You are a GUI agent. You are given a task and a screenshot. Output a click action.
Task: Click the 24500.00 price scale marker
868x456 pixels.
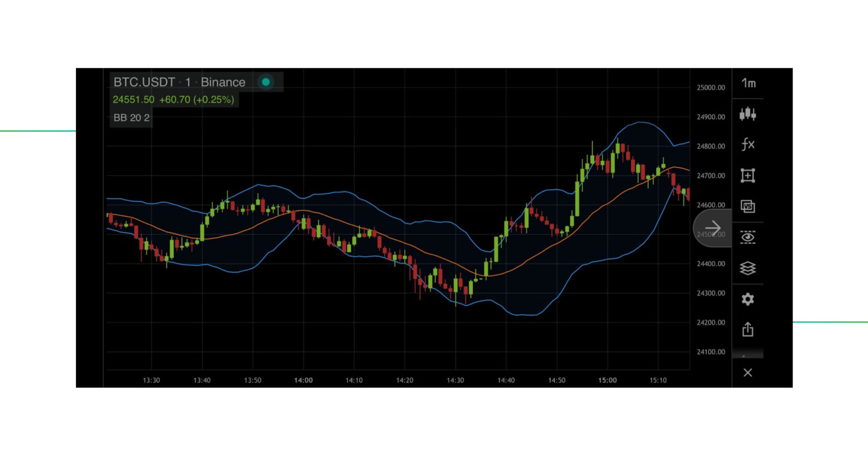pos(711,234)
